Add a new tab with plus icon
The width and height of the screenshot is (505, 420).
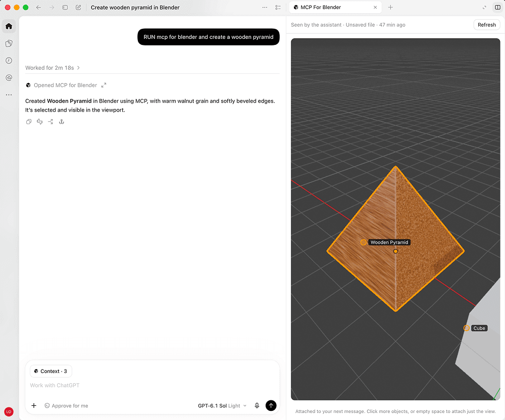[390, 8]
